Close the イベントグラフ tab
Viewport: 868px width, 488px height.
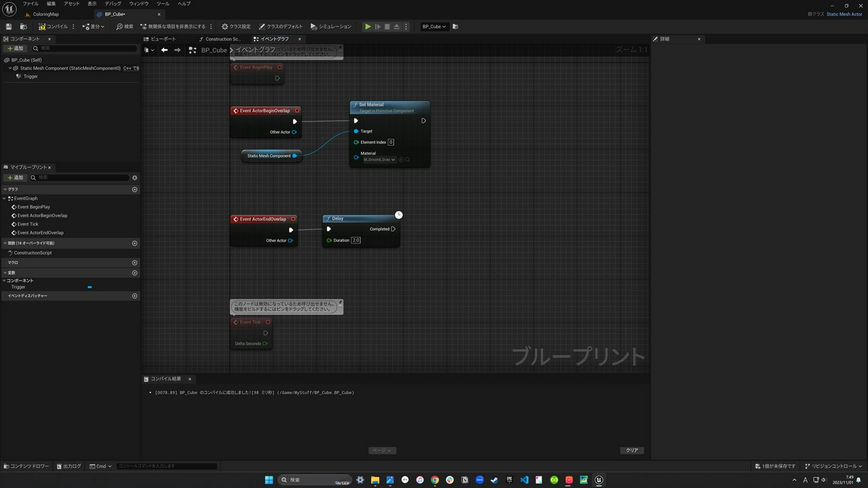click(299, 39)
